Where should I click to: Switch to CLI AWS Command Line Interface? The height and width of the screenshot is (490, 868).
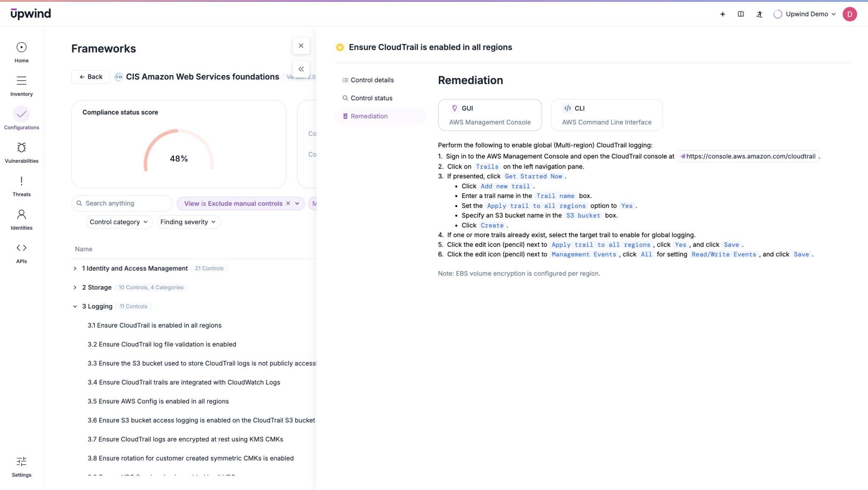(x=606, y=115)
